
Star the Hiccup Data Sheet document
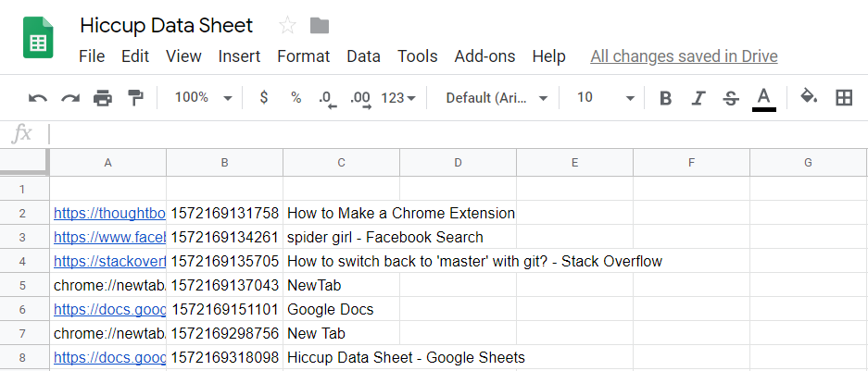tap(286, 25)
